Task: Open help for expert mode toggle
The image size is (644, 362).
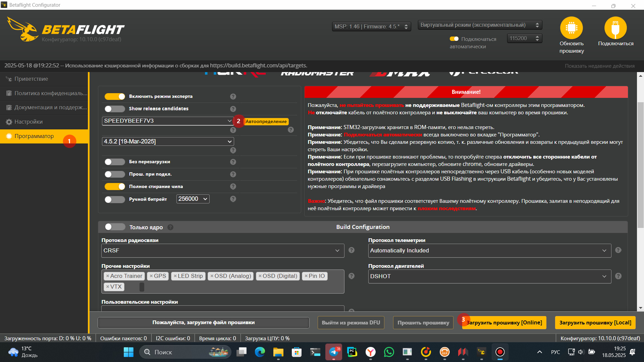Action: (x=233, y=97)
